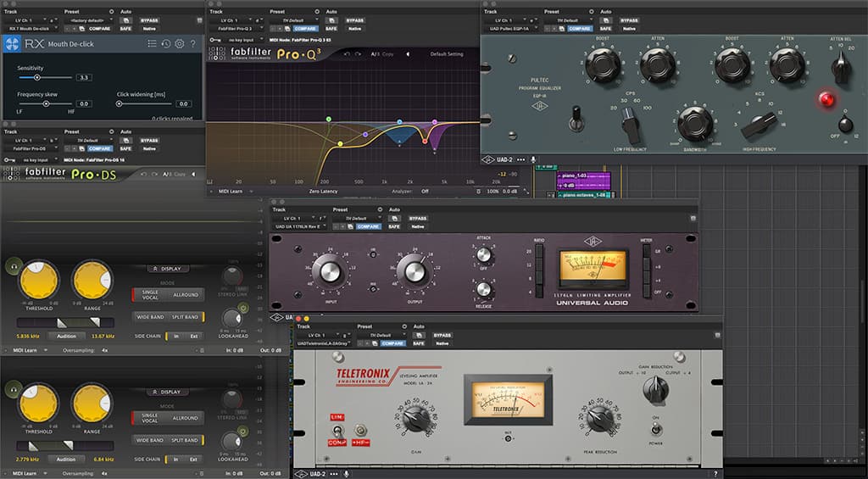Click the upper Pro-DS headphone audition icon
Screen dimensions: 868x479
click(x=14, y=267)
